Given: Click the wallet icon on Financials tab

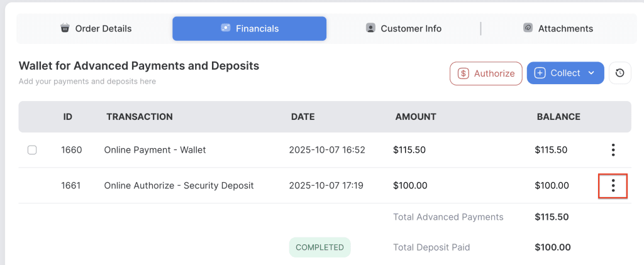Looking at the screenshot, I should 226,28.
